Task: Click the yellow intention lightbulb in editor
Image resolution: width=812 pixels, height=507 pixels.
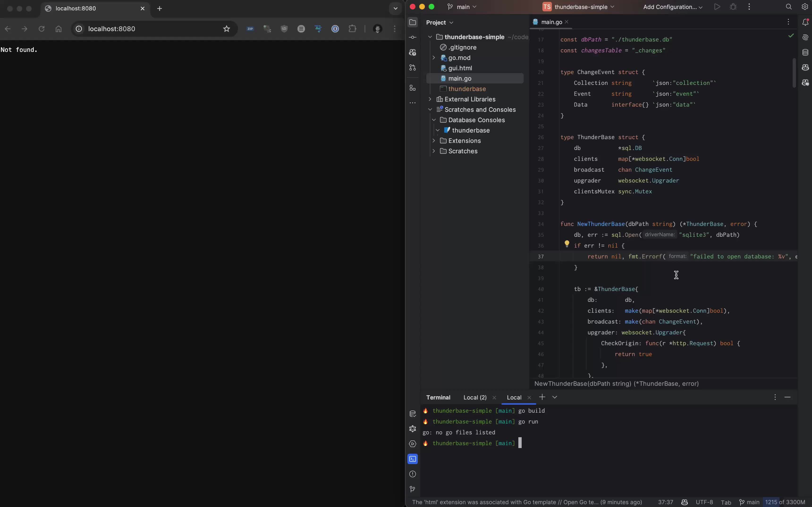Action: (567, 244)
